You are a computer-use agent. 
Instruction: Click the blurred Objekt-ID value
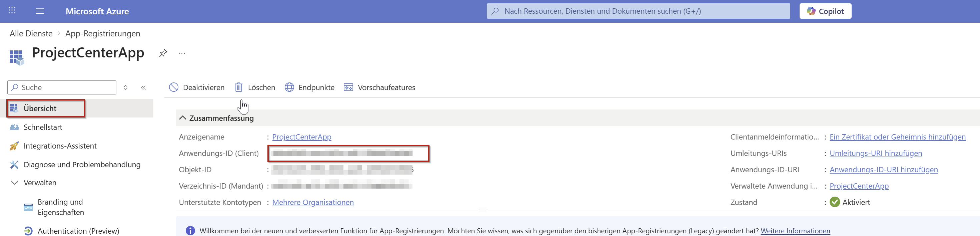342,170
